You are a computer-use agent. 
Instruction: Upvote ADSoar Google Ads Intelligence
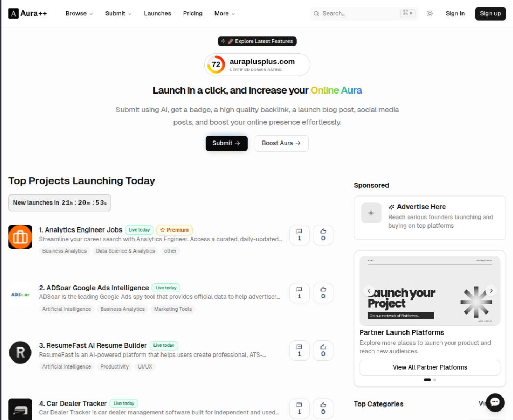[x=323, y=293]
